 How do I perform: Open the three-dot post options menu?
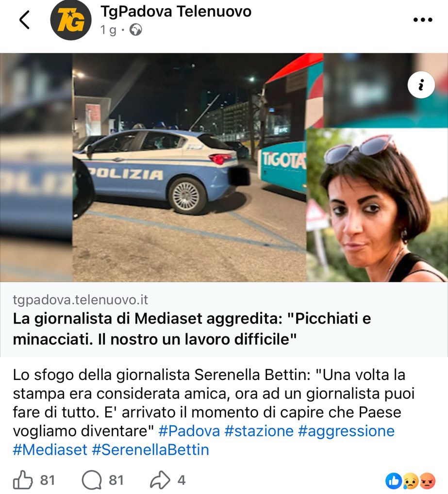tap(423, 20)
